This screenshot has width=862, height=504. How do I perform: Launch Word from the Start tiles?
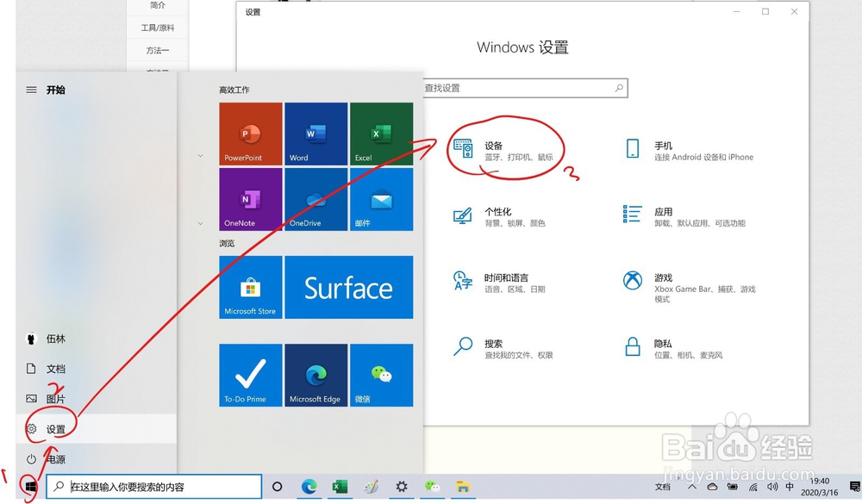click(x=315, y=133)
